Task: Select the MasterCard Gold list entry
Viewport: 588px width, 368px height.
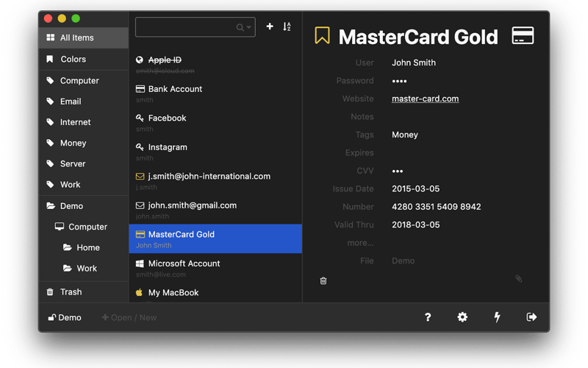Action: click(215, 238)
